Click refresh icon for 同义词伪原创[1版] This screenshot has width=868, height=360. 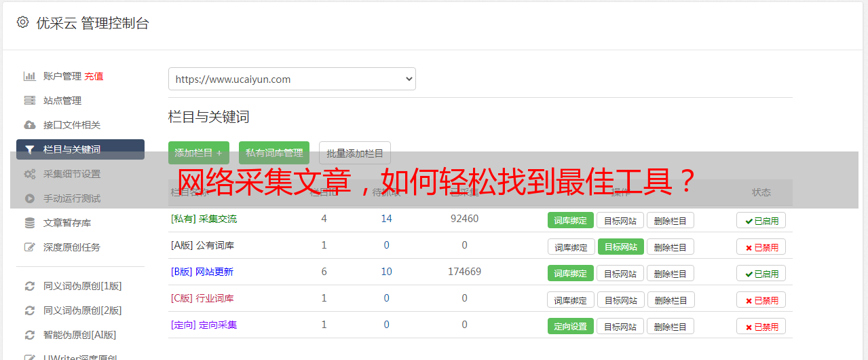pos(29,286)
